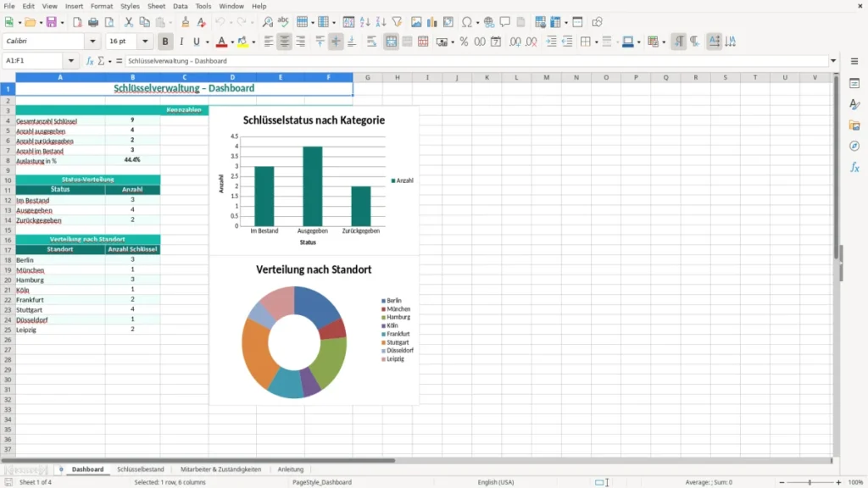The width and height of the screenshot is (868, 488).
Task: Switch to Mitarbeiter & Zuständigkeiten sheet tab
Action: pos(221,469)
